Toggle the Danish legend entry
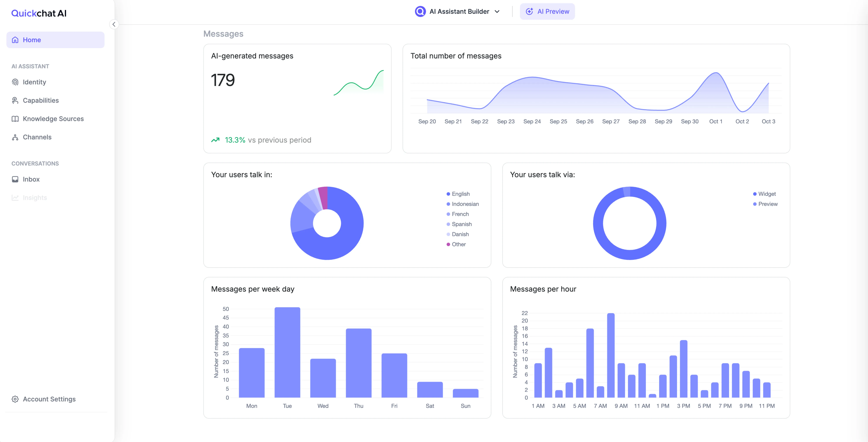This screenshot has height=442, width=868. [x=458, y=234]
